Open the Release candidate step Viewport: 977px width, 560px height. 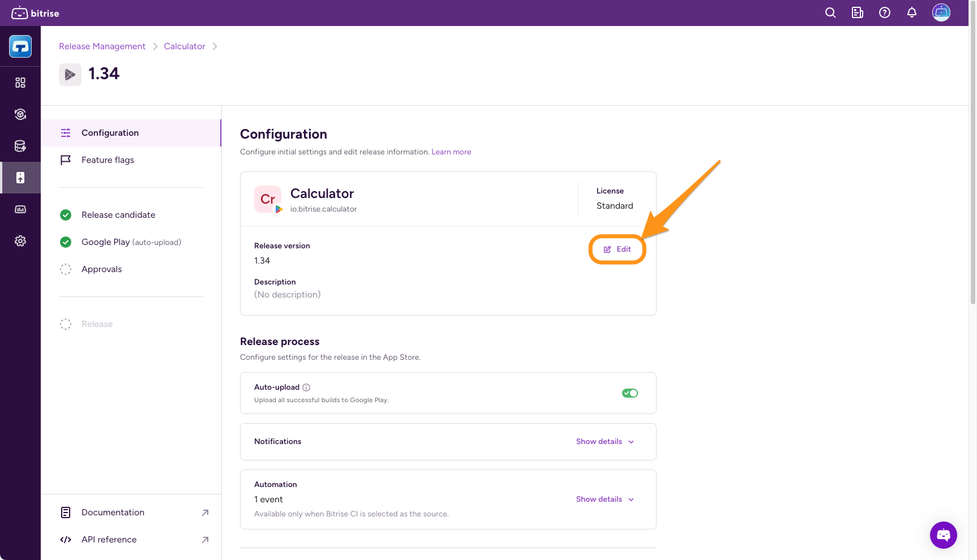pyautogui.click(x=118, y=215)
